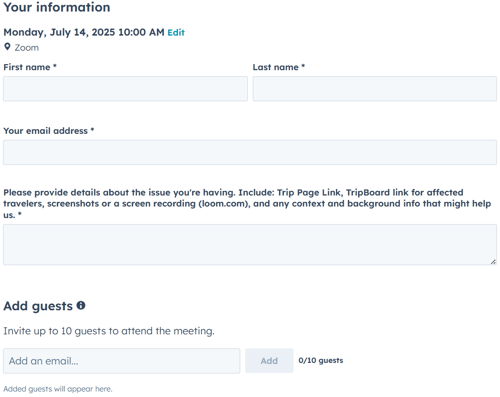This screenshot has width=500, height=397.
Task: Click inside the issue details text area
Action: pos(250,245)
